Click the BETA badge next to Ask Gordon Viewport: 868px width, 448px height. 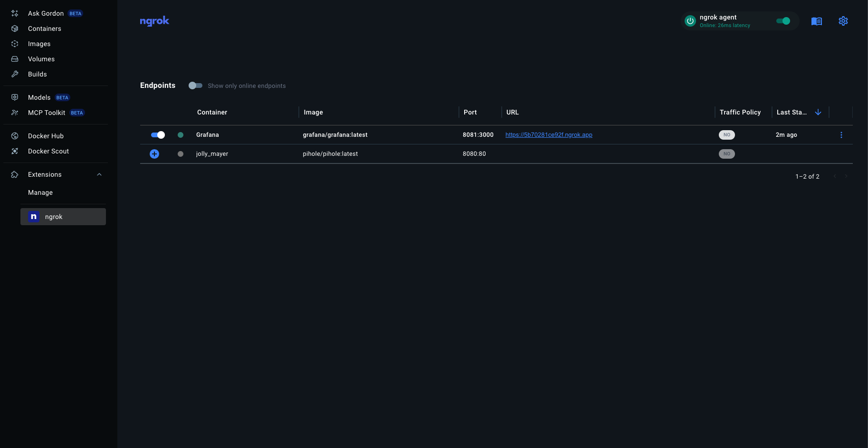coord(76,13)
